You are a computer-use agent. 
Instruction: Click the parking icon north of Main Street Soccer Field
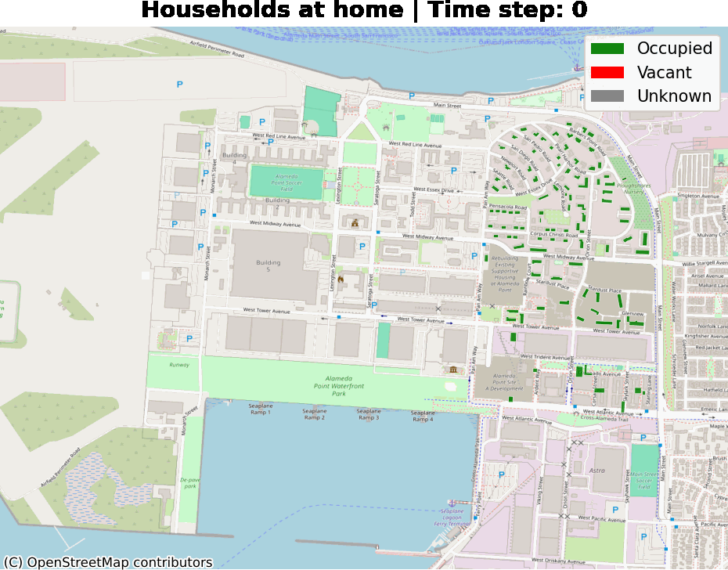click(643, 438)
